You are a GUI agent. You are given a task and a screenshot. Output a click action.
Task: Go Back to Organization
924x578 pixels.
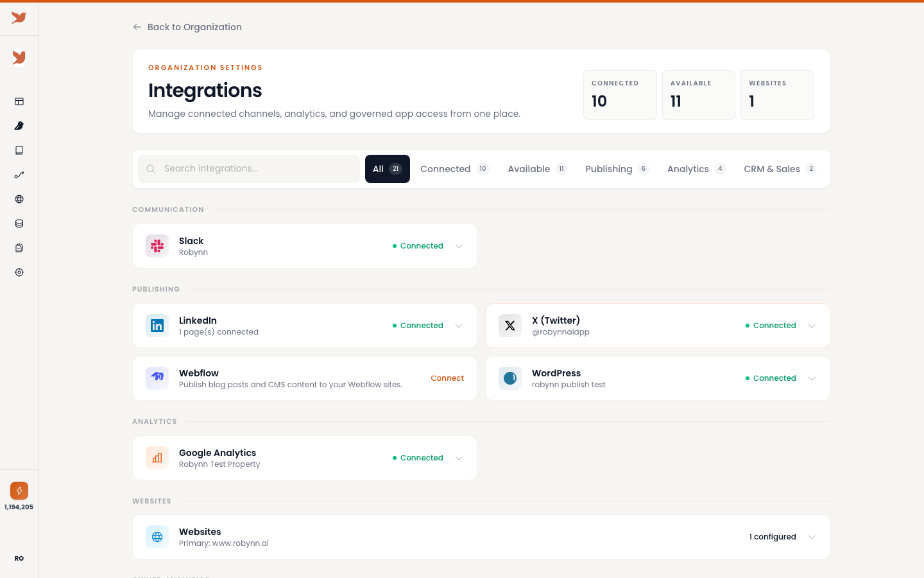187,27
